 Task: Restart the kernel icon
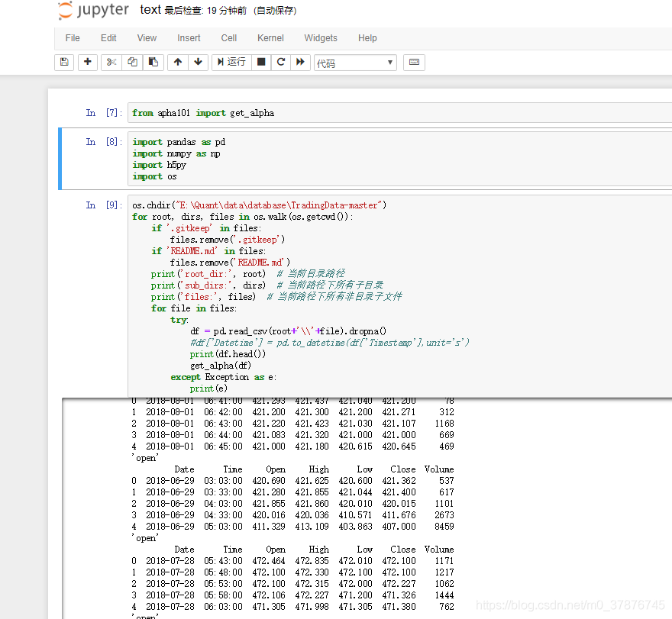point(281,62)
